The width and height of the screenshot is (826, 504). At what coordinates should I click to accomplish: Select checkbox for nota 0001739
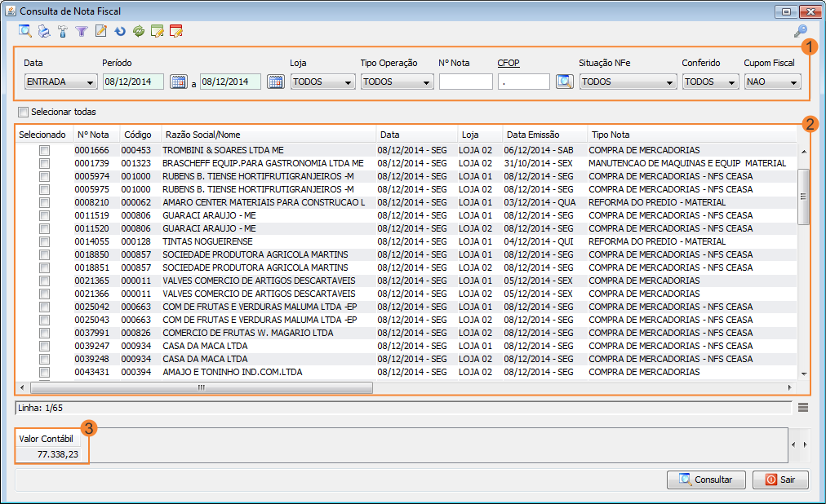click(x=44, y=164)
